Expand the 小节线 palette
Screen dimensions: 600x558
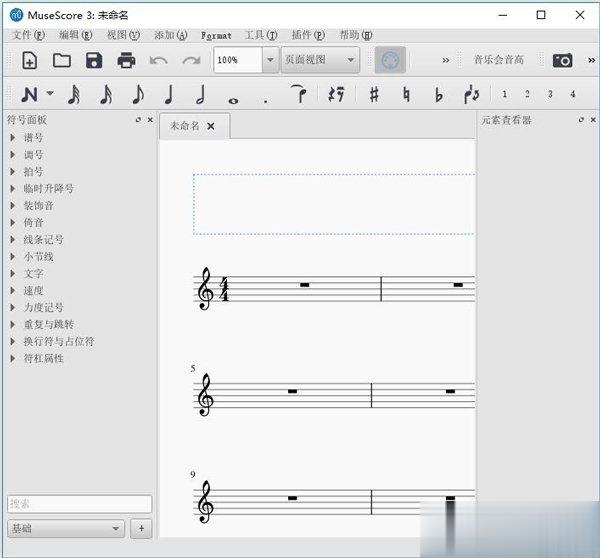pyautogui.click(x=13, y=256)
